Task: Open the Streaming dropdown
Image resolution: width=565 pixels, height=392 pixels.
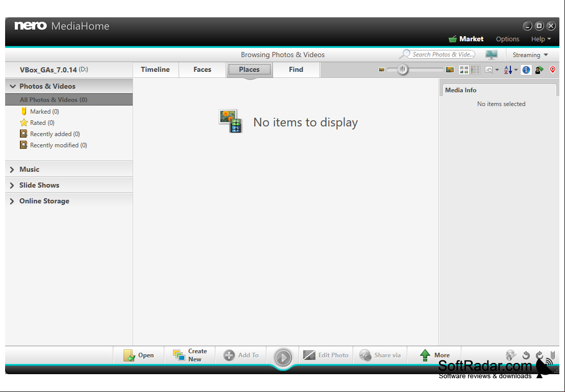Action: pos(530,55)
